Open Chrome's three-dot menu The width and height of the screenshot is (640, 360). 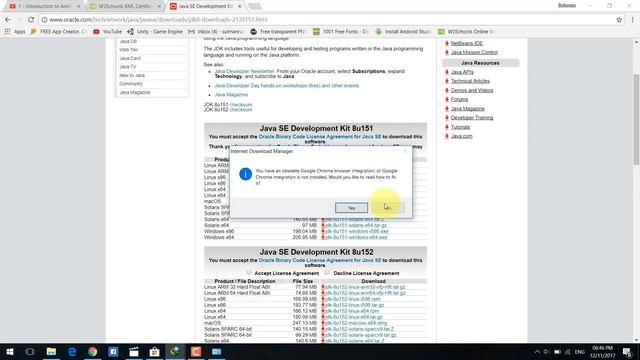click(633, 20)
